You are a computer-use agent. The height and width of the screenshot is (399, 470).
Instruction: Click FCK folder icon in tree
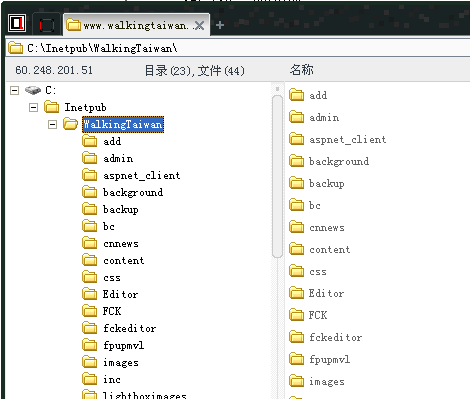click(x=90, y=311)
